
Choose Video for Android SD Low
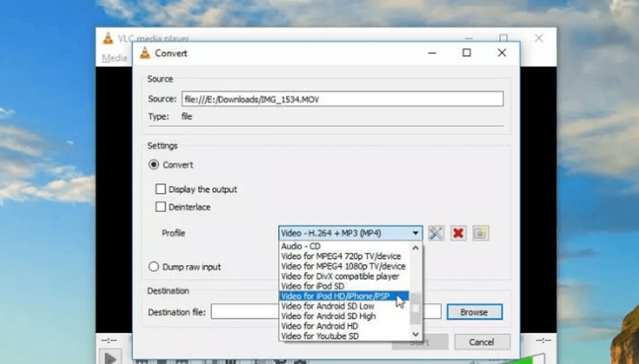[x=344, y=306]
